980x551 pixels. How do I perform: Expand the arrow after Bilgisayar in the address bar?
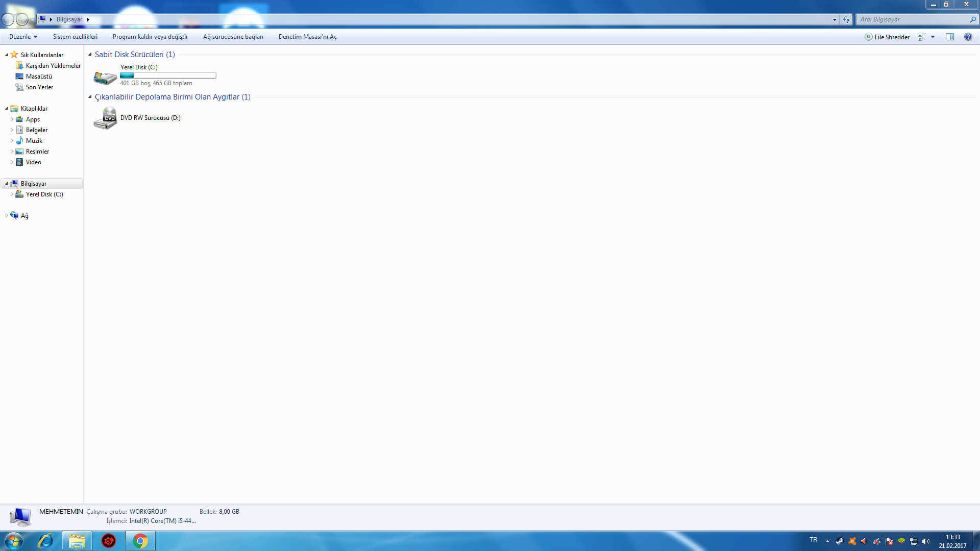[88, 19]
